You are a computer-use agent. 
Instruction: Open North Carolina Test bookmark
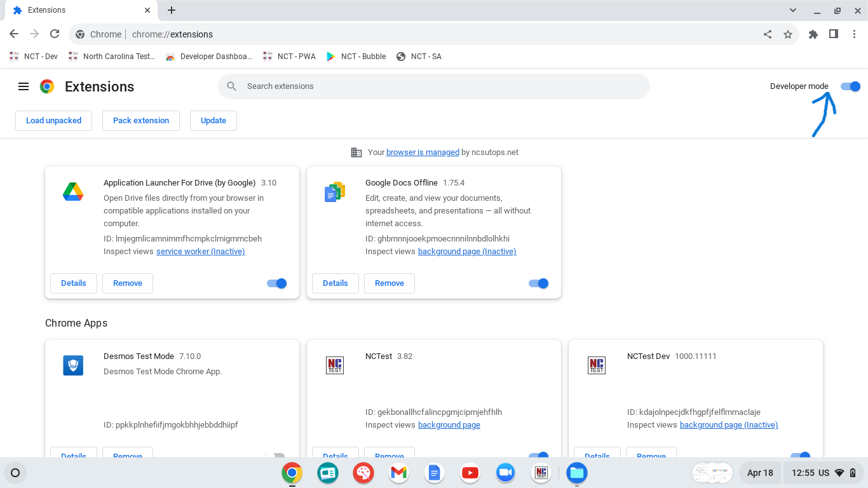(x=111, y=57)
